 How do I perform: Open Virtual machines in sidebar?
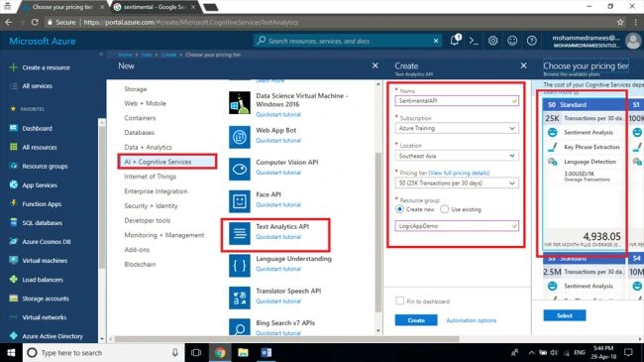(45, 261)
